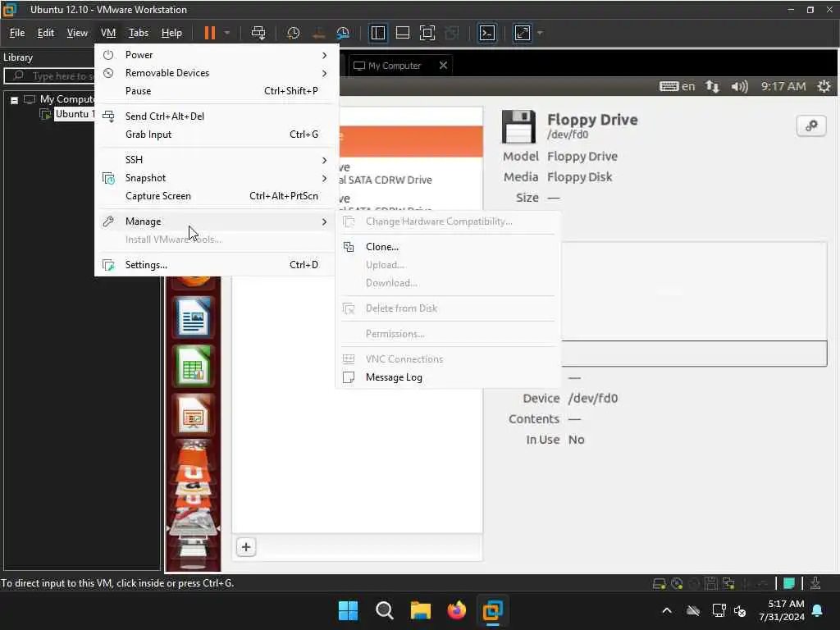Viewport: 840px width, 630px height.
Task: Close the My Computer tab
Action: pos(443,66)
